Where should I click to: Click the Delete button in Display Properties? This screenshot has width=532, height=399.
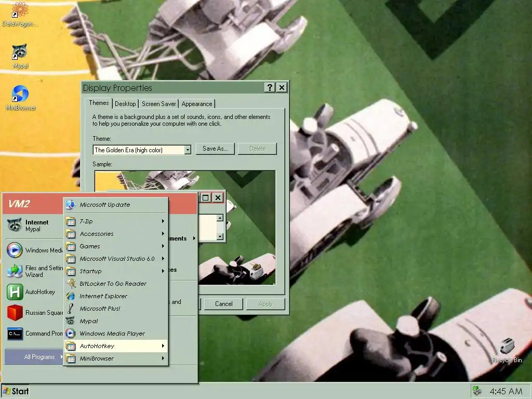[x=258, y=149]
